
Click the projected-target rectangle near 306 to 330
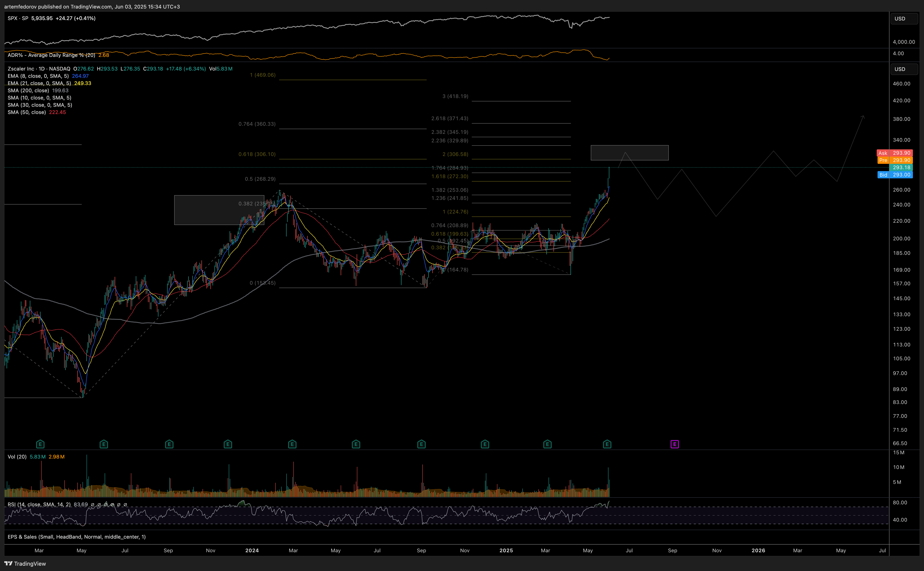(630, 153)
